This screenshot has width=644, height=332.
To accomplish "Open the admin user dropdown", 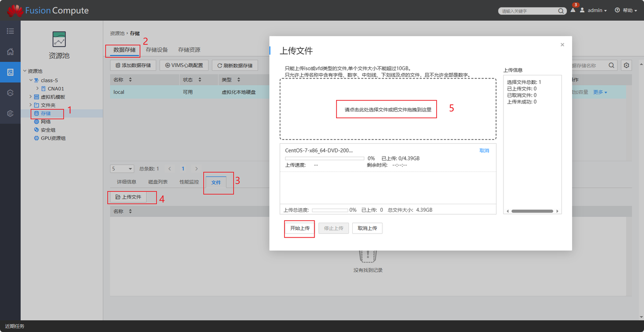I will [594, 11].
